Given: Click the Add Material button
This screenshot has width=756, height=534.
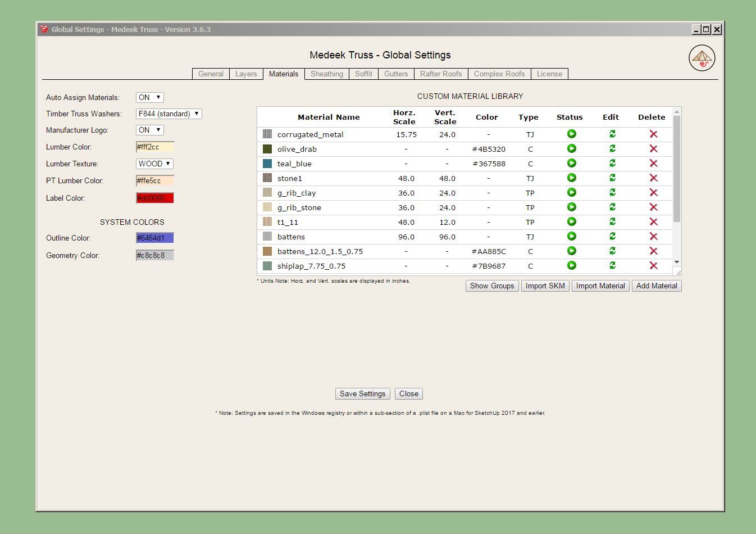Looking at the screenshot, I should [656, 286].
